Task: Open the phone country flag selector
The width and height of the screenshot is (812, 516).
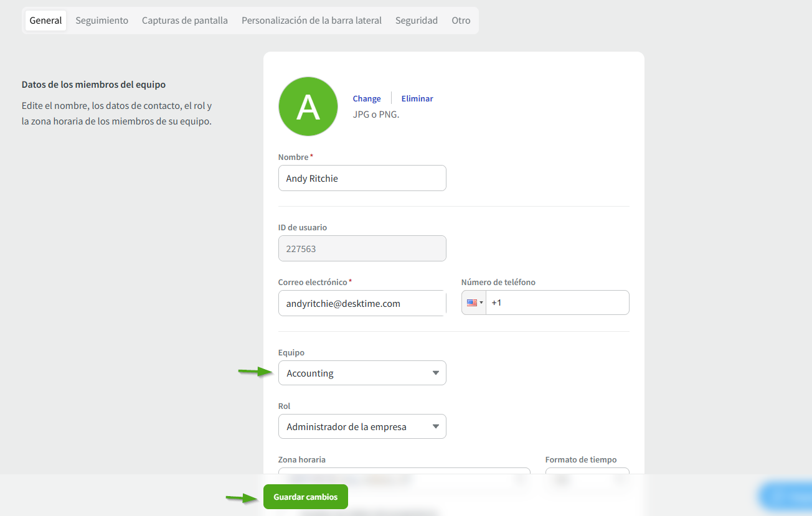Action: click(x=474, y=303)
